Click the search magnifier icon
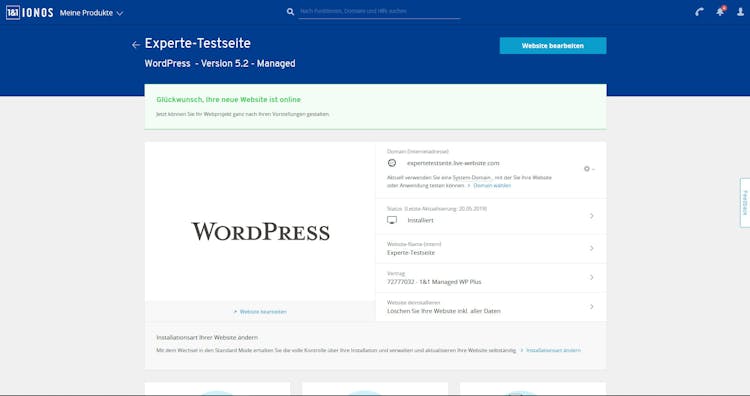This screenshot has width=750, height=396. [x=290, y=11]
